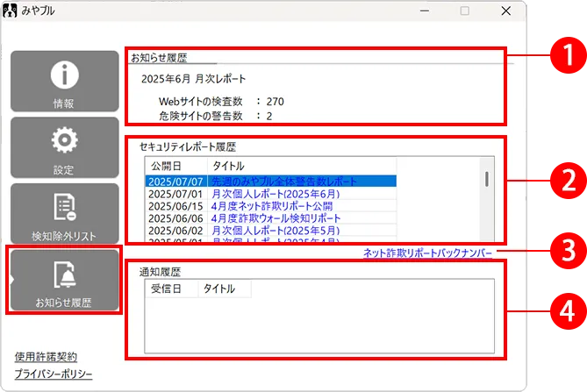587x392 pixels.
Task: Open 設定 gear settings
Action: point(64,147)
